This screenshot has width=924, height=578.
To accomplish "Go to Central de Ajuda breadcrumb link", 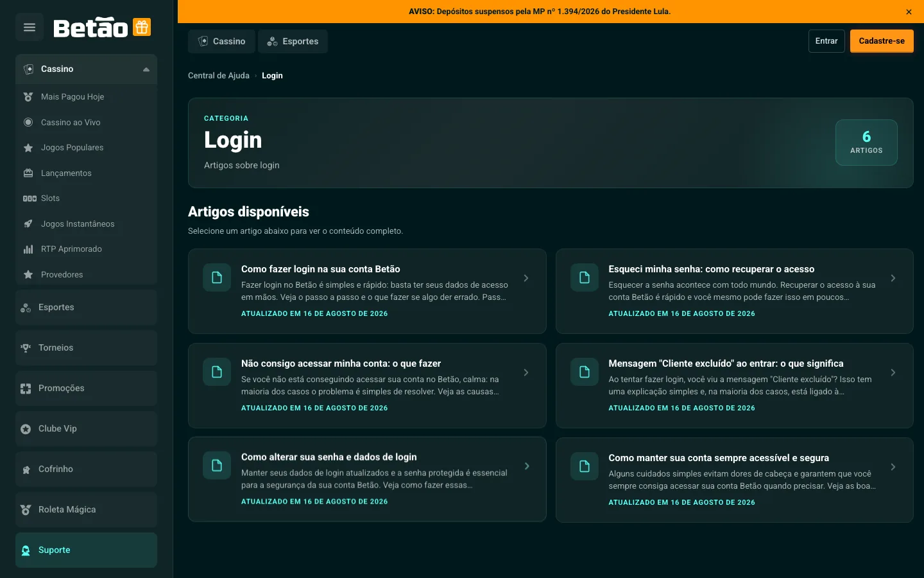I will click(x=219, y=76).
